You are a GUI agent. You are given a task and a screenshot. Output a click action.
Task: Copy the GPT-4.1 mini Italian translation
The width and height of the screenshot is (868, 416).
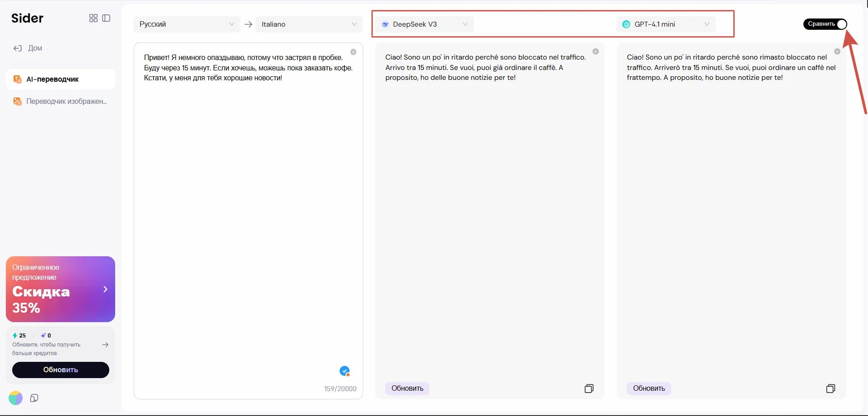[x=831, y=388]
